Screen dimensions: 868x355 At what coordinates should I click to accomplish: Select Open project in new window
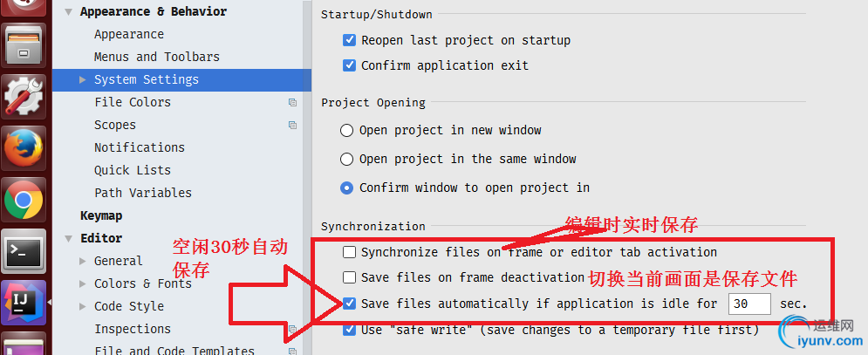pyautogui.click(x=346, y=131)
